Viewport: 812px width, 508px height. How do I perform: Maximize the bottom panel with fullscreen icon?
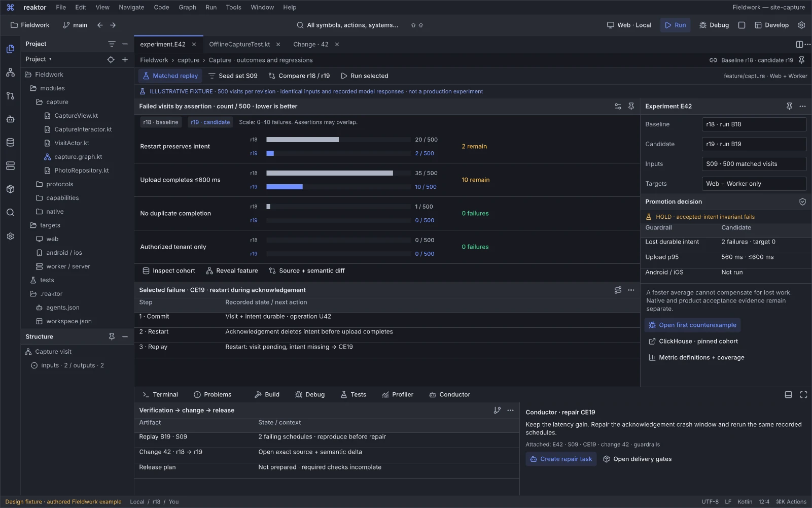point(803,395)
